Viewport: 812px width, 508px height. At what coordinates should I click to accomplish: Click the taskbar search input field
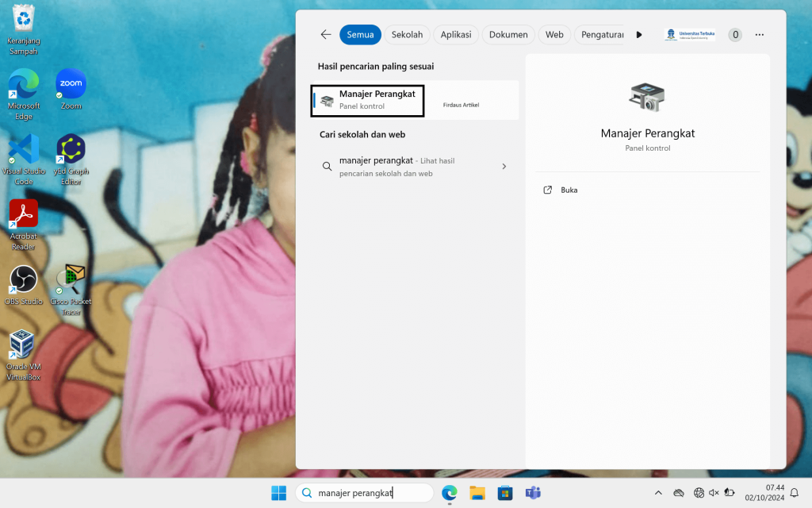(365, 493)
